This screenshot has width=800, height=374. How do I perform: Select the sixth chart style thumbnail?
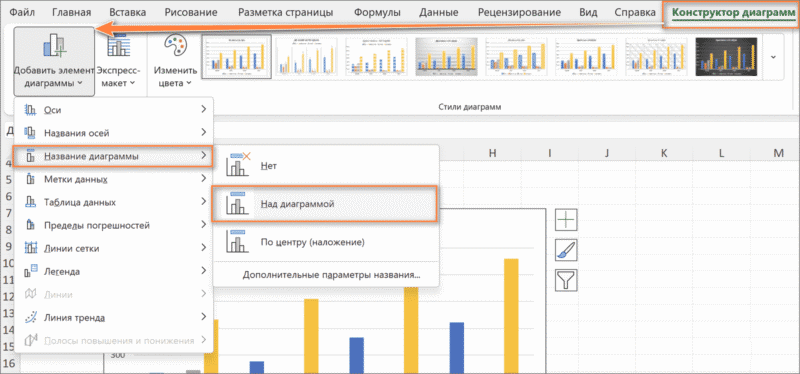(587, 57)
